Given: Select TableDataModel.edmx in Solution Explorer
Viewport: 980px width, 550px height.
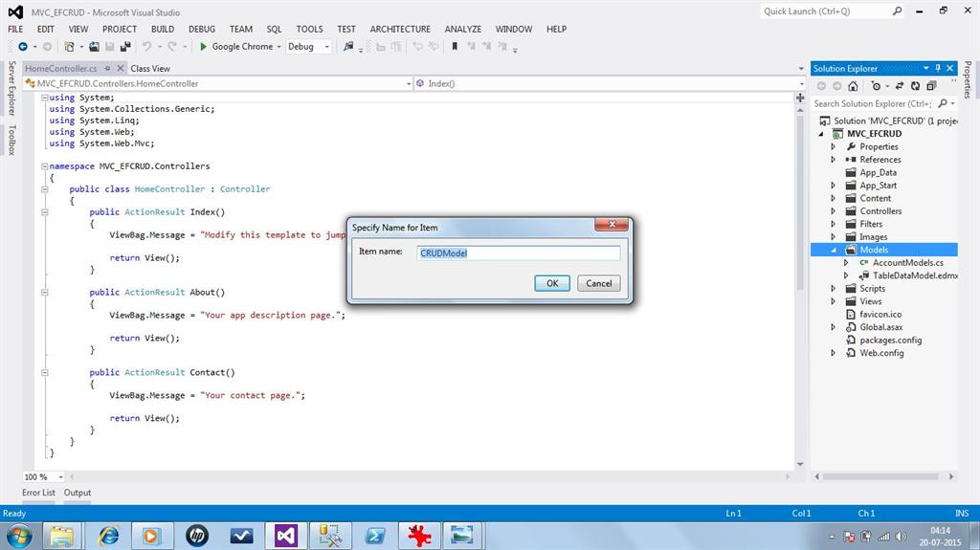Looking at the screenshot, I should (x=915, y=275).
